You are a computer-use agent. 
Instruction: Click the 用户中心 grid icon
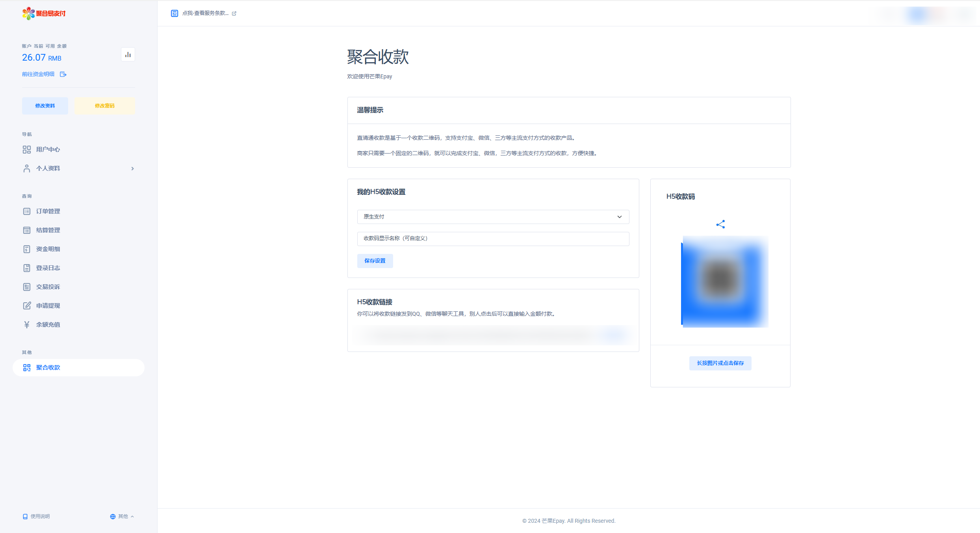(x=27, y=150)
